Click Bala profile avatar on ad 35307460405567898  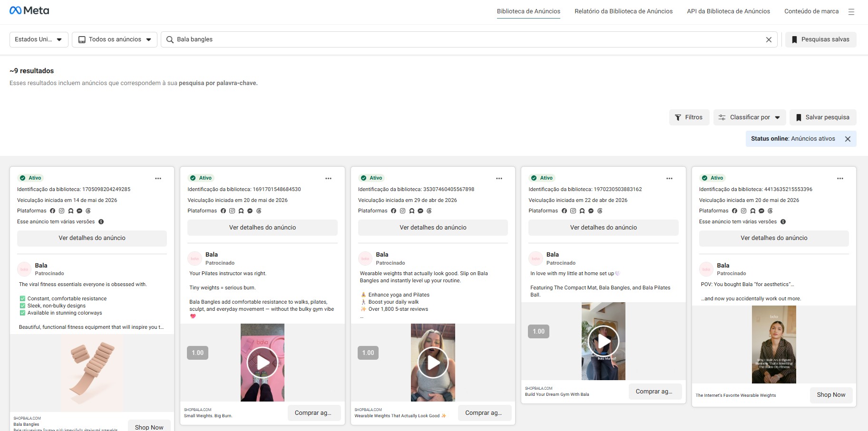click(365, 259)
